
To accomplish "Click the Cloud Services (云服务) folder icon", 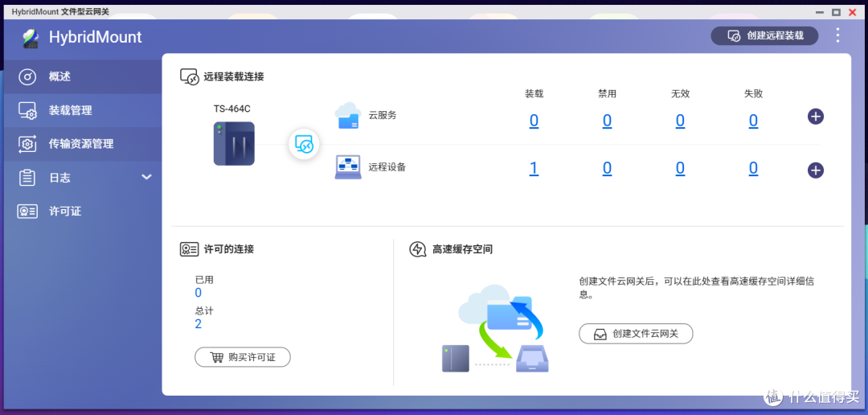I will [x=348, y=116].
